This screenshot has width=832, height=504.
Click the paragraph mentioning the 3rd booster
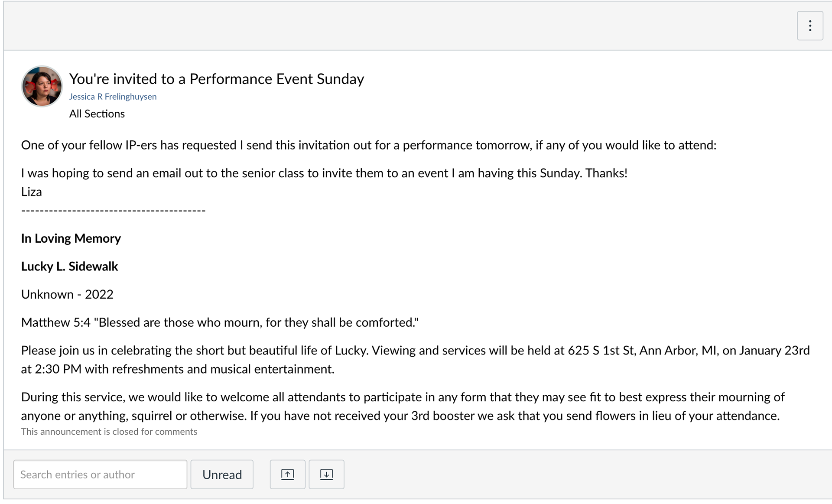coord(403,406)
